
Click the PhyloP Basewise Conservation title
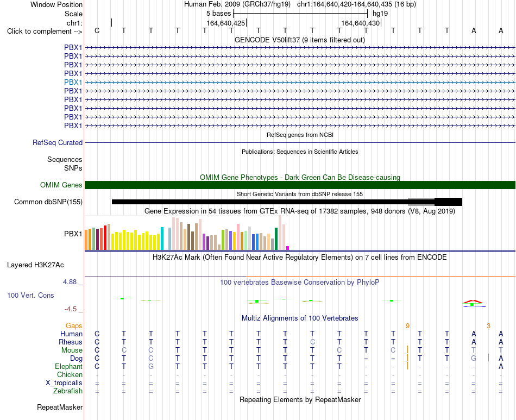click(x=299, y=282)
